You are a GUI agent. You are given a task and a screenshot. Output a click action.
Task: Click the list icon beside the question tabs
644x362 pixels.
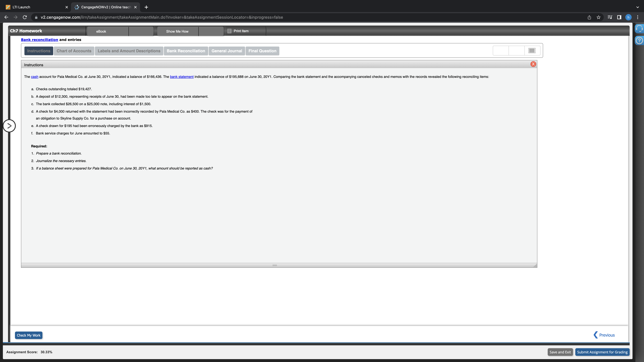[531, 50]
